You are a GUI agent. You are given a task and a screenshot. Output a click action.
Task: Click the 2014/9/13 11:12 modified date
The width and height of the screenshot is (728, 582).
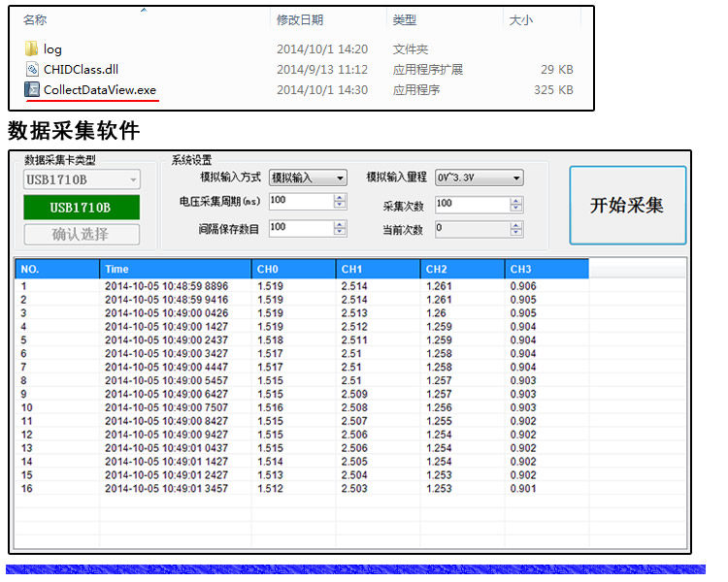[x=322, y=70]
